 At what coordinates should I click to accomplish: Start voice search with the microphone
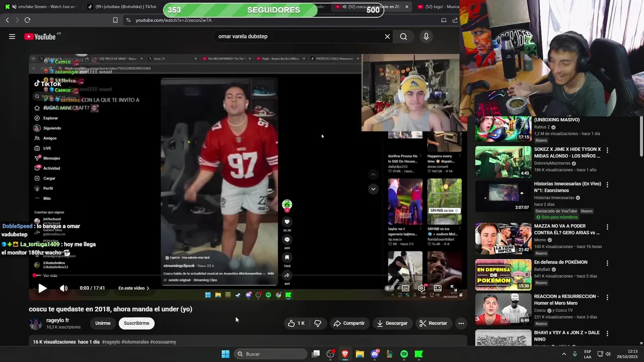[426, 36]
